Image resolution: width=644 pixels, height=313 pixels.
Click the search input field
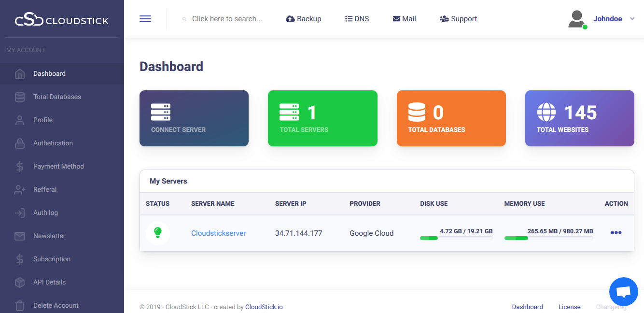(x=227, y=19)
